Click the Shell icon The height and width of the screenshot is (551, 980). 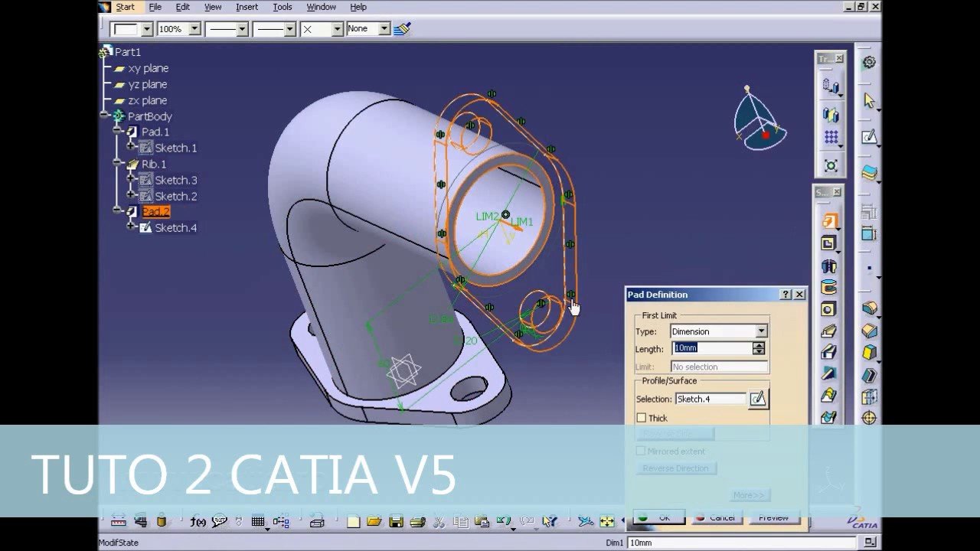[x=869, y=375]
